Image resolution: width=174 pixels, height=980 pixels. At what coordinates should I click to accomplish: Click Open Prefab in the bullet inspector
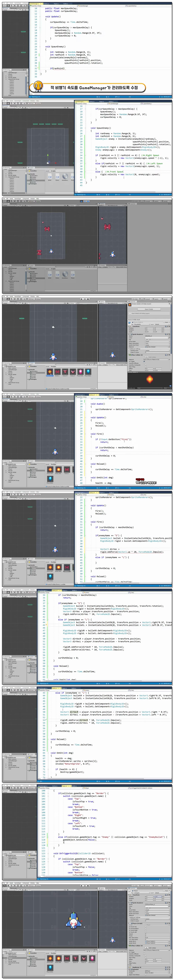149,309
